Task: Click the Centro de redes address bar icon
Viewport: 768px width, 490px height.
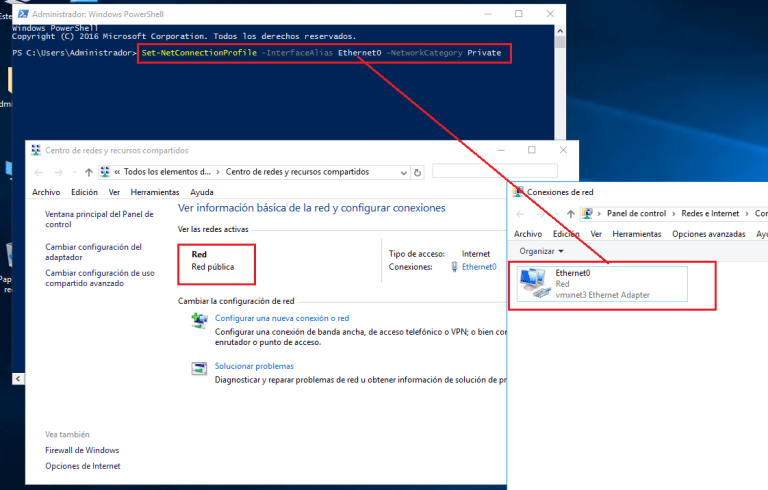Action: [105, 172]
